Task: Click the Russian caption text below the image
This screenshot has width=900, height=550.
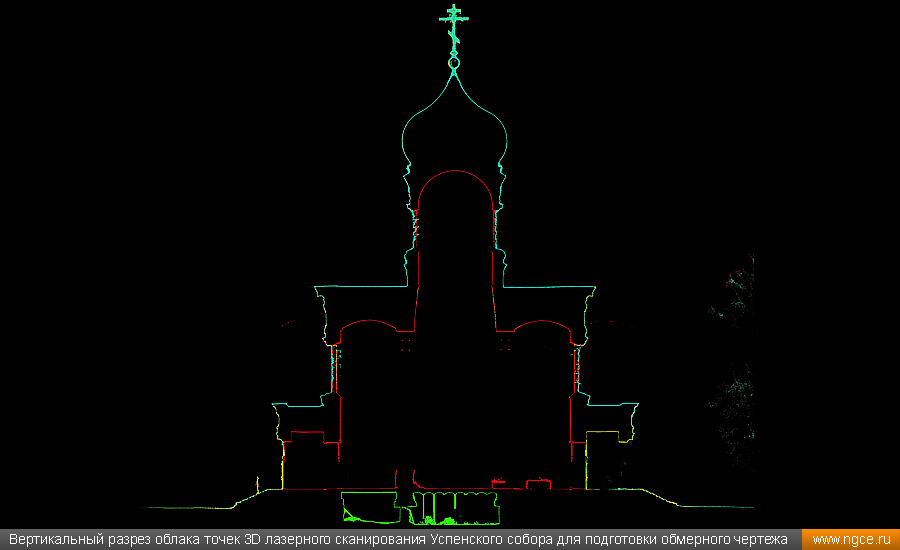Action: 398,540
